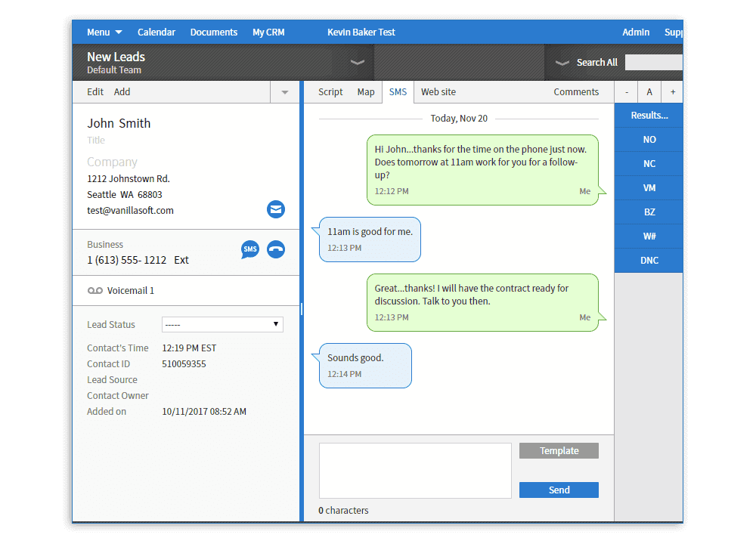Screen dimensions: 756x544
Task: Click the Template button
Action: pos(559,451)
